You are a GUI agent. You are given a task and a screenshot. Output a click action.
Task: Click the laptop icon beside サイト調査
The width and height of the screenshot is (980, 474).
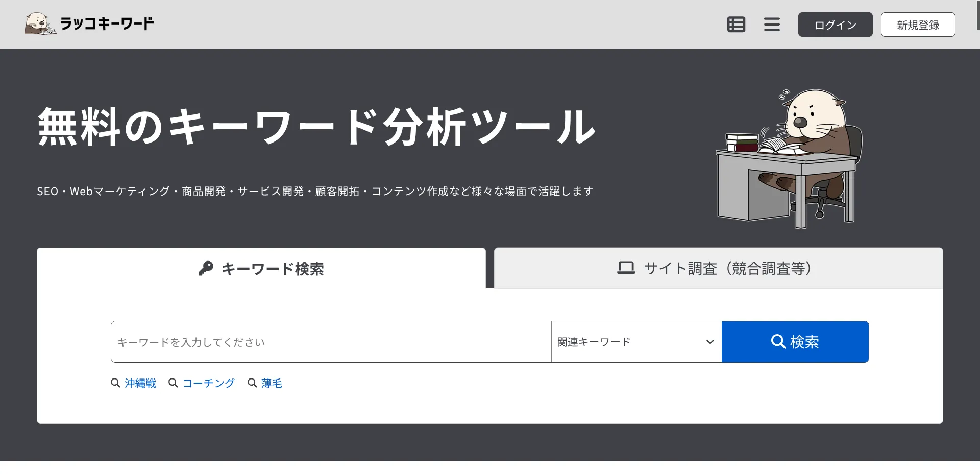[x=626, y=268]
